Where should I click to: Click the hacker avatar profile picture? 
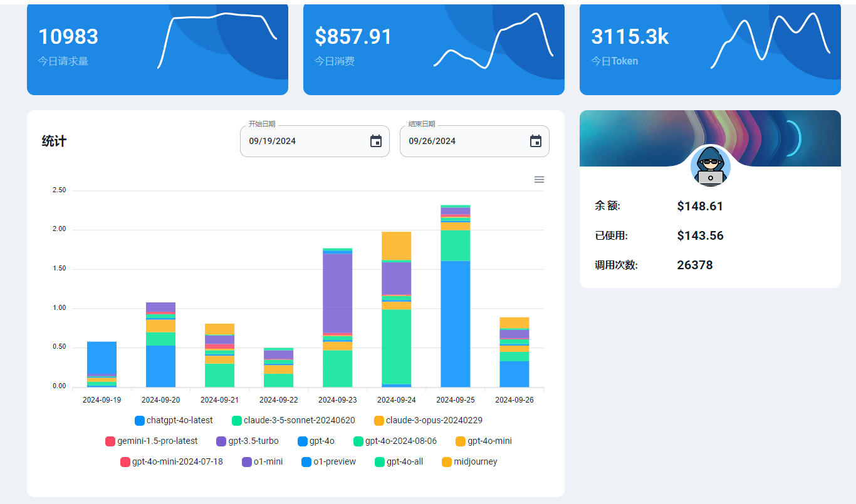click(710, 167)
